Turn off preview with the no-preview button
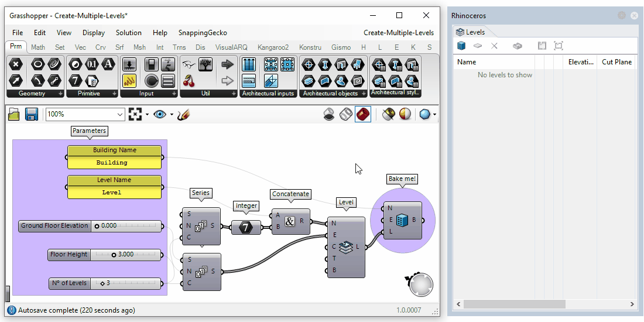644x322 pixels. tap(329, 115)
